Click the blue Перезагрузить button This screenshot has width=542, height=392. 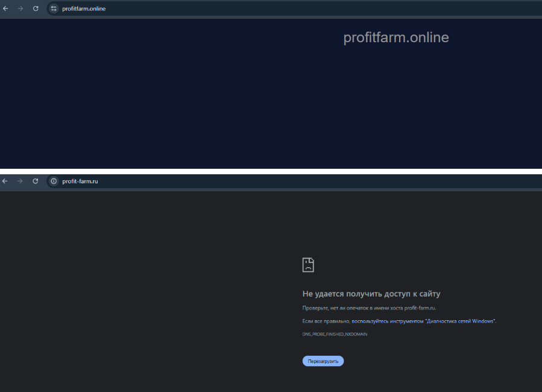pyautogui.click(x=323, y=361)
